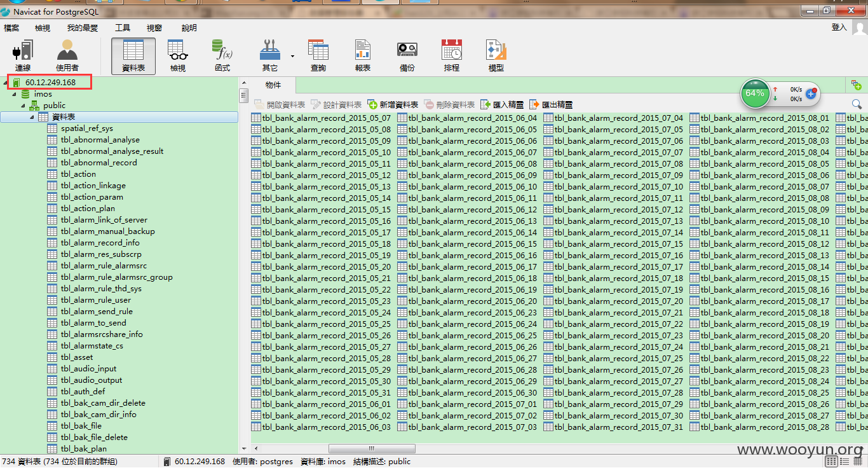Click the 設計資料表 design table button
This screenshot has width=868, height=468.
click(x=336, y=105)
